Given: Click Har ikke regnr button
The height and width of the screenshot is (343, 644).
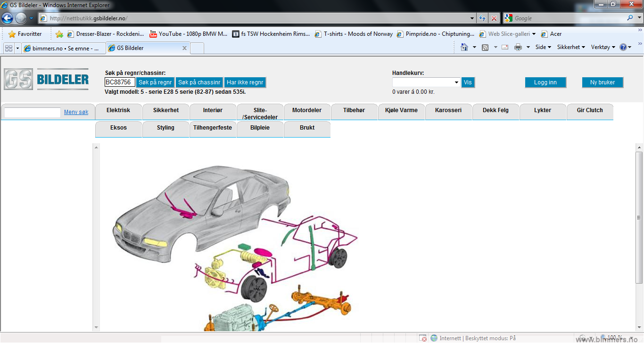Looking at the screenshot, I should pos(245,82).
